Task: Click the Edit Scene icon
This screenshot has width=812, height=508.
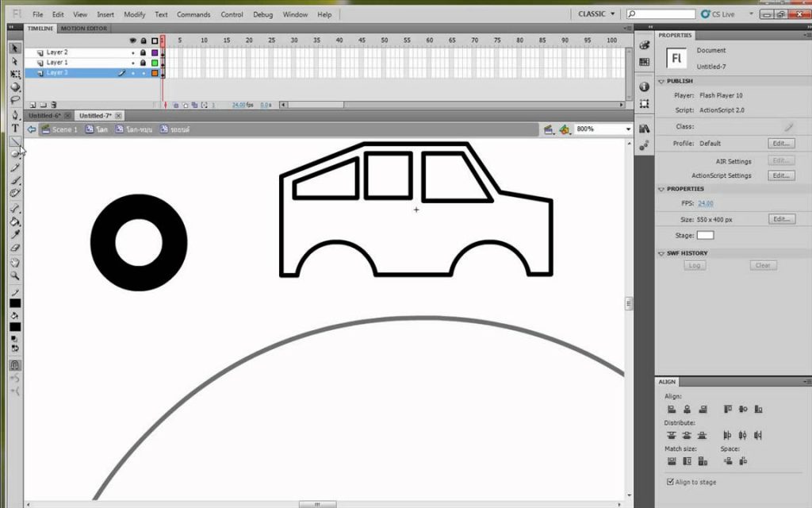Action: (549, 129)
